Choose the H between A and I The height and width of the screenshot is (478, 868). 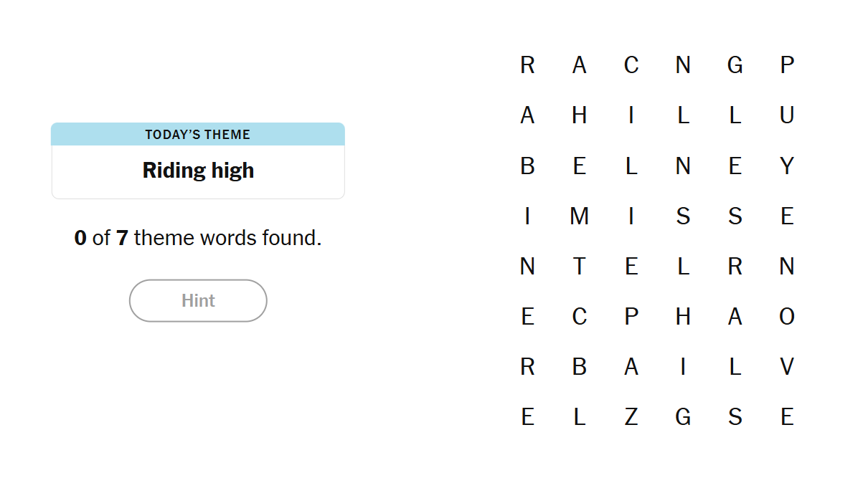(579, 115)
